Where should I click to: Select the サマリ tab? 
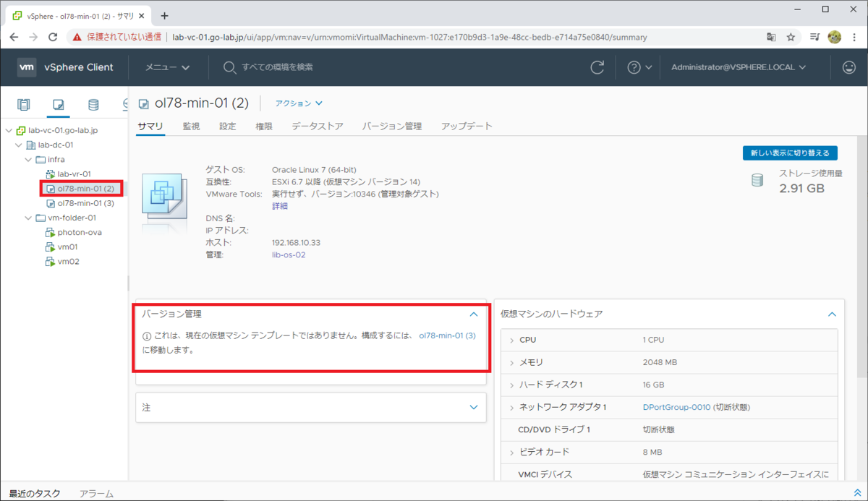click(x=150, y=126)
